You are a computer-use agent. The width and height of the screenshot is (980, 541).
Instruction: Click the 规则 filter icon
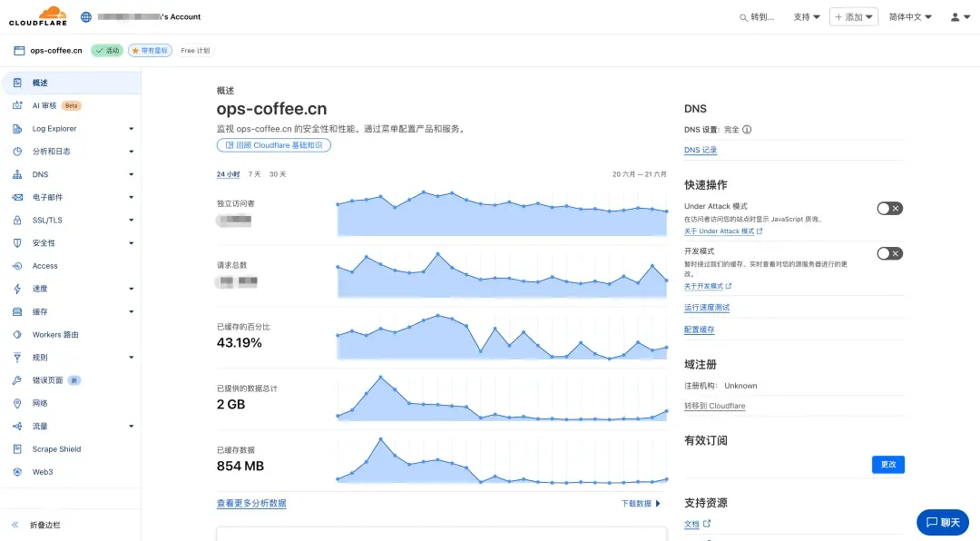[17, 357]
